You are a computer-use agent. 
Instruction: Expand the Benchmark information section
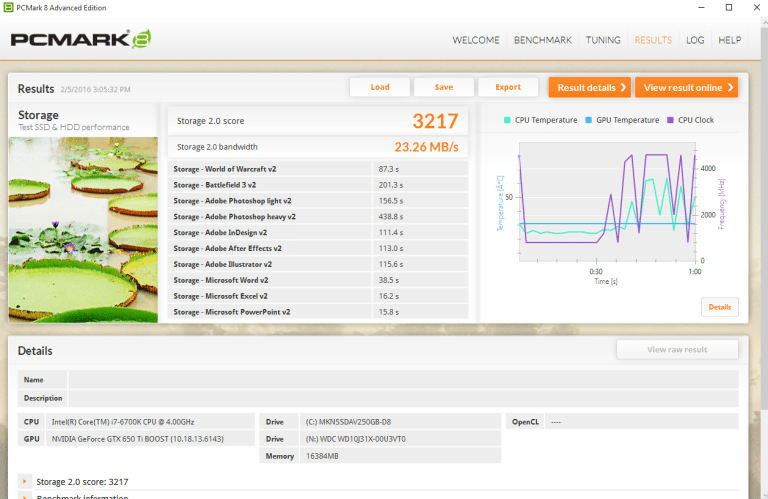point(24,495)
